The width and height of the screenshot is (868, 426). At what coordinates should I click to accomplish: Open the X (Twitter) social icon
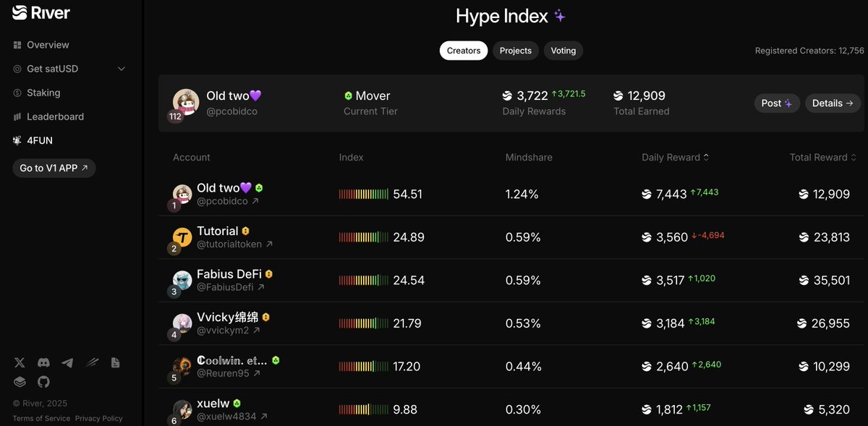point(20,363)
